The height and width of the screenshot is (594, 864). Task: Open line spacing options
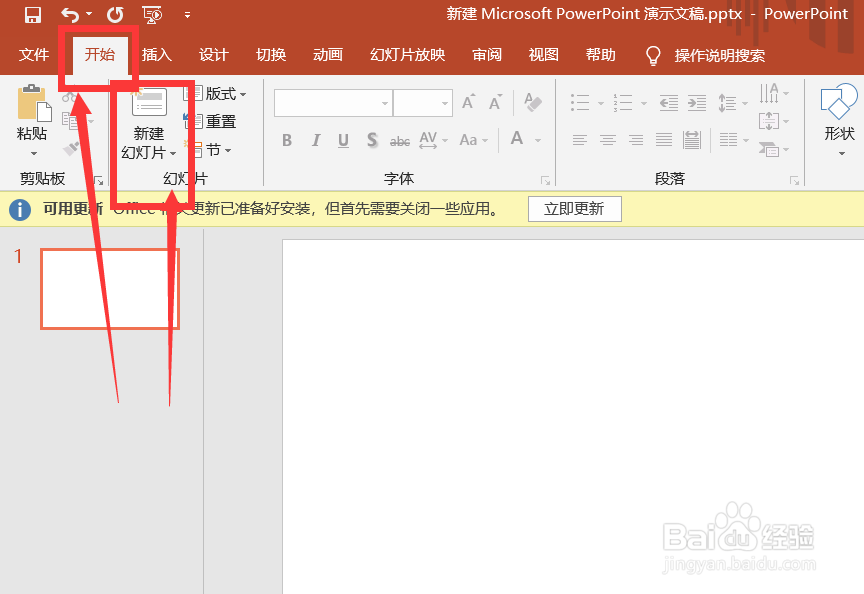tap(732, 102)
